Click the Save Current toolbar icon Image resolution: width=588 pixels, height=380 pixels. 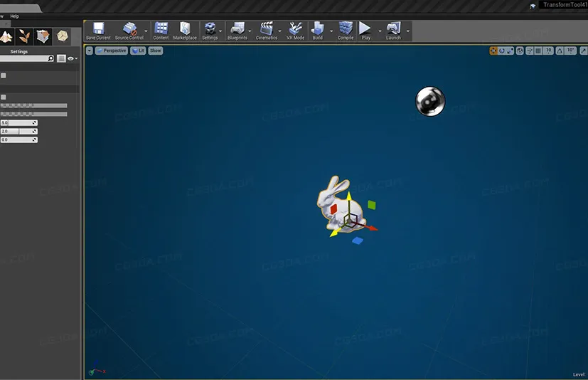coord(98,31)
